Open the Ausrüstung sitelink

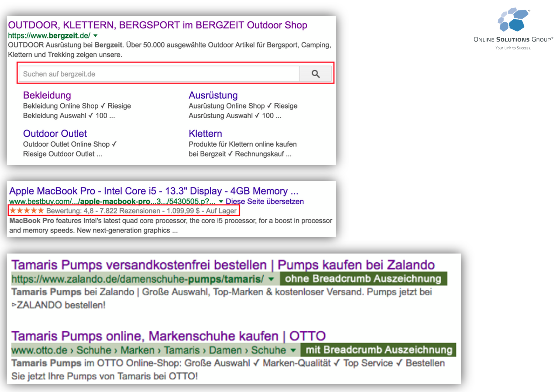tap(213, 95)
